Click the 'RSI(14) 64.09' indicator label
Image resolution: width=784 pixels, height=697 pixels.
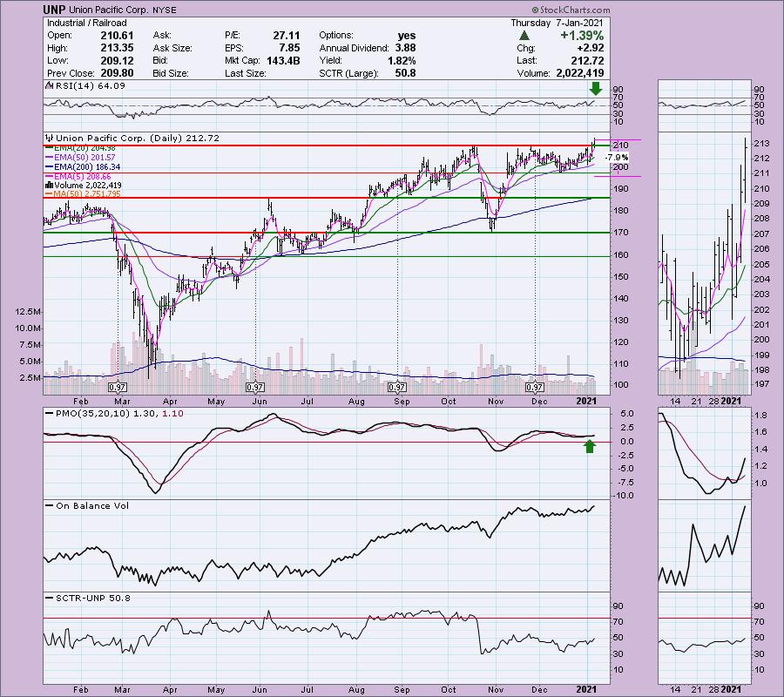[90, 85]
